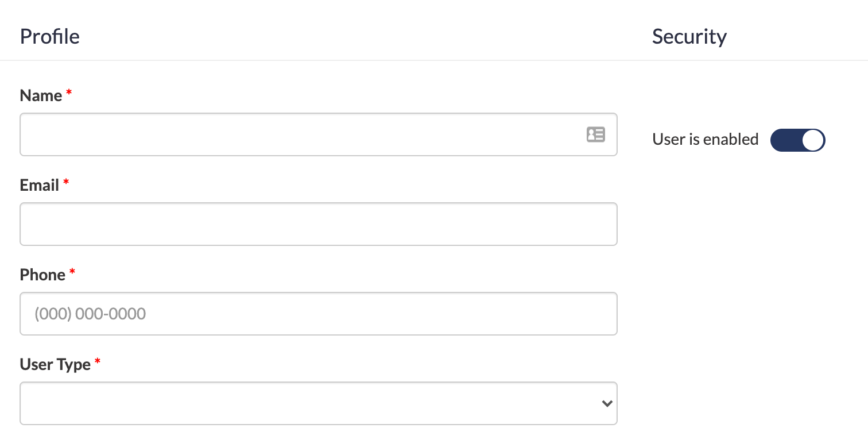Select the Phone number input field

point(319,314)
